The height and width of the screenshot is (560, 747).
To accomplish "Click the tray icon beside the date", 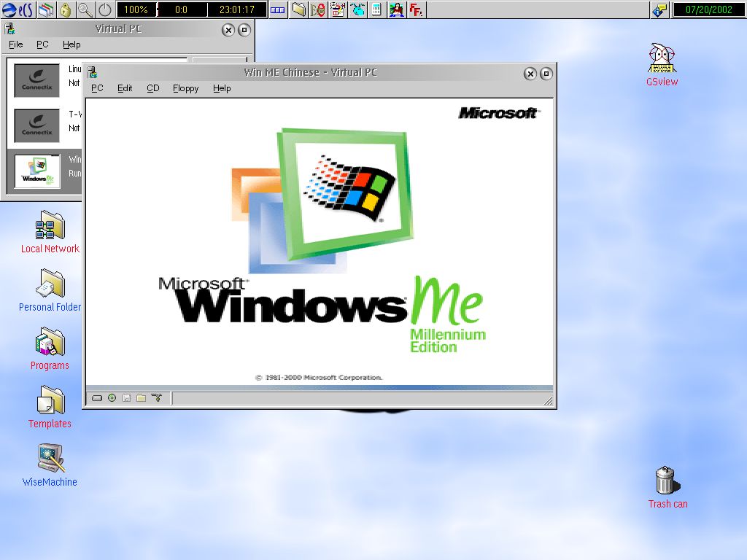I will [x=659, y=9].
